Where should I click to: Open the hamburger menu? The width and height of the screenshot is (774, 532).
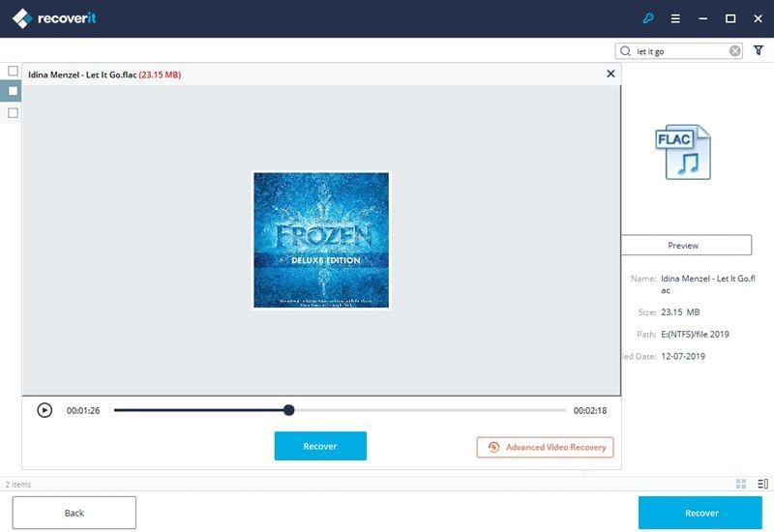(675, 18)
